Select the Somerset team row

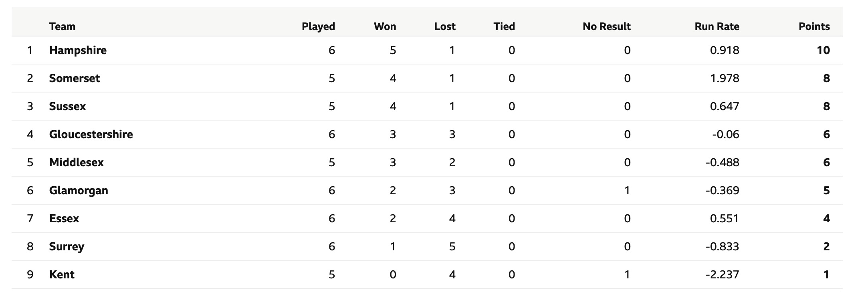(427, 78)
